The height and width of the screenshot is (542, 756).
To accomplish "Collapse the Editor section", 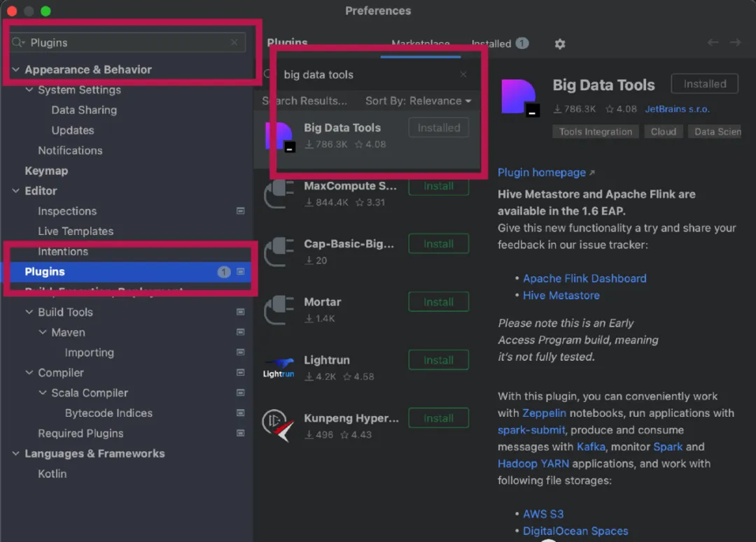I will coord(16,191).
